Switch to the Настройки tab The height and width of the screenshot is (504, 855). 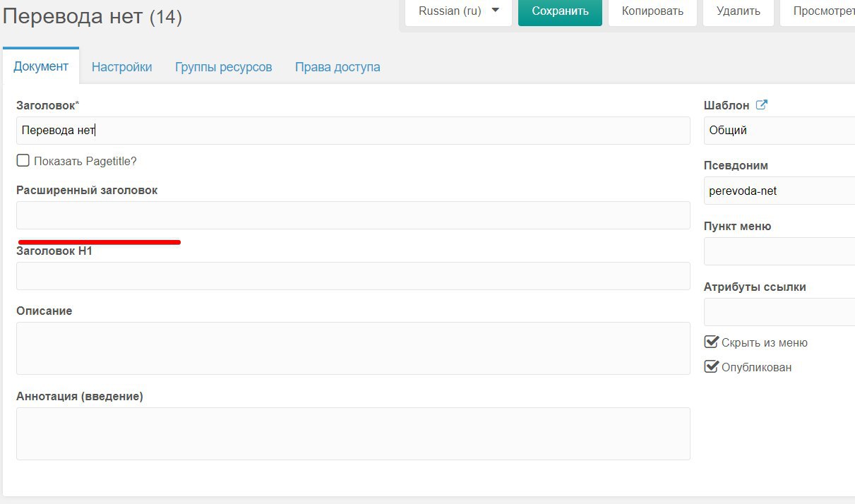(121, 67)
